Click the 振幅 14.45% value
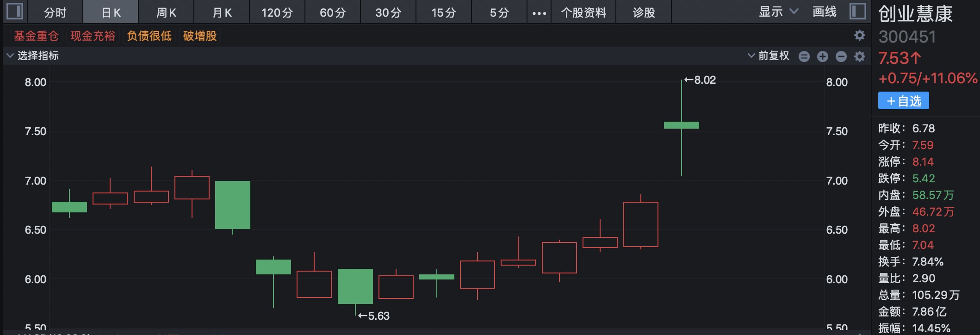The image size is (980, 335). (x=931, y=328)
